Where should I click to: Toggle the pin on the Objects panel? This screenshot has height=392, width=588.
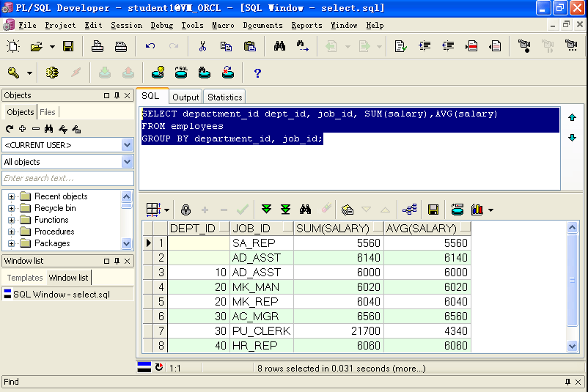click(117, 95)
